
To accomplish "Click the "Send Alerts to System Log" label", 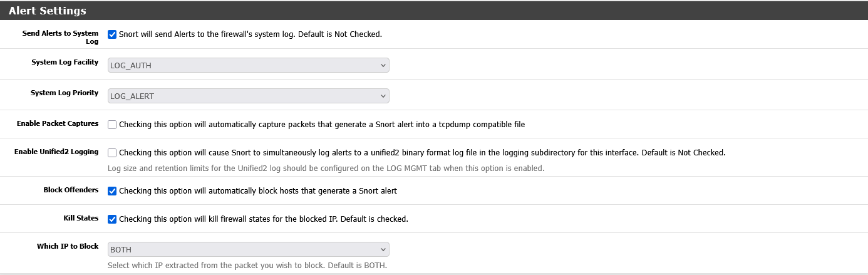I will tap(60, 38).
